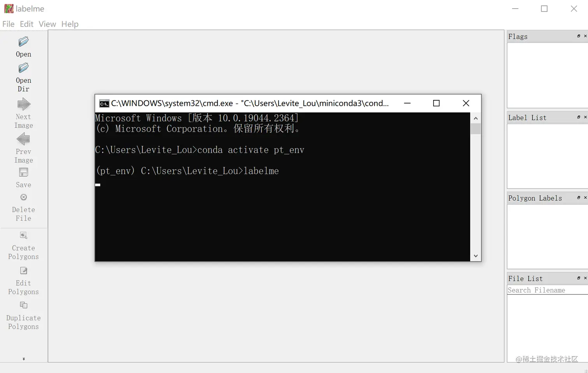Maximize the cmd.exe window
This screenshot has width=588, height=373.
[x=436, y=103]
